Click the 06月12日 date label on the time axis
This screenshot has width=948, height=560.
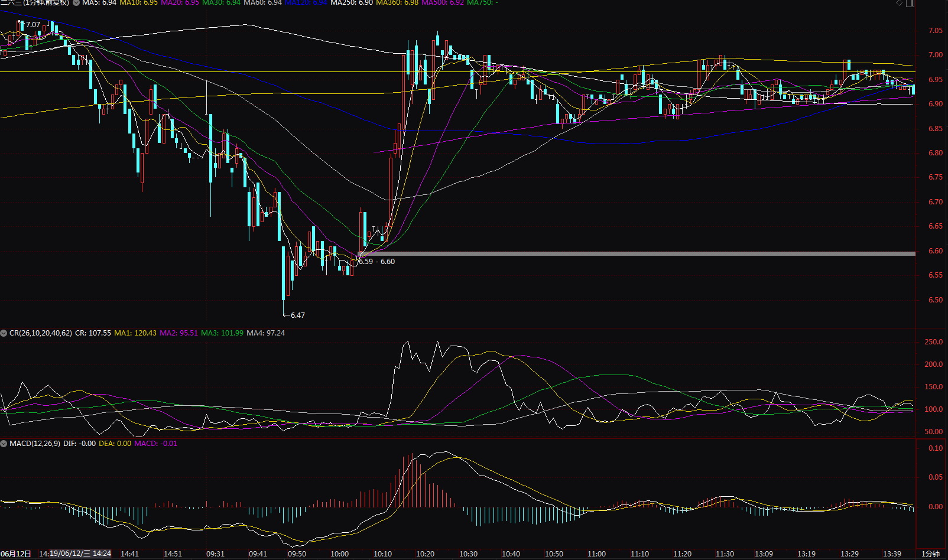tap(15, 554)
